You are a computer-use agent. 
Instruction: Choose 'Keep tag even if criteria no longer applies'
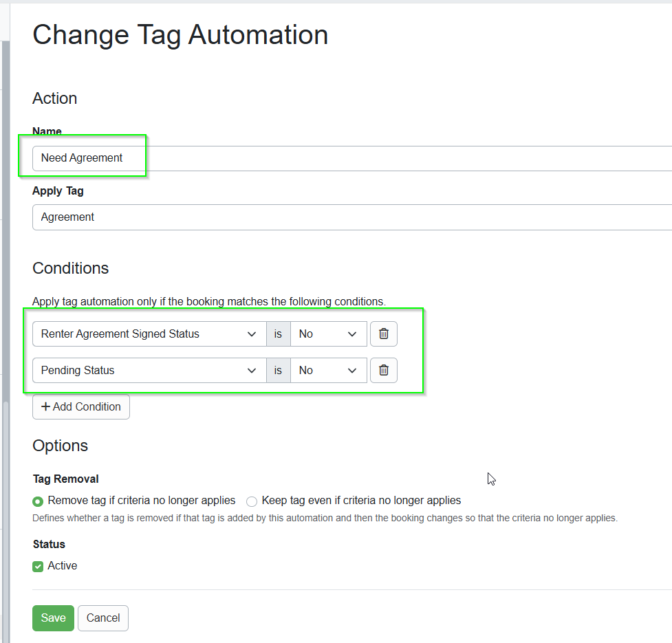(252, 501)
